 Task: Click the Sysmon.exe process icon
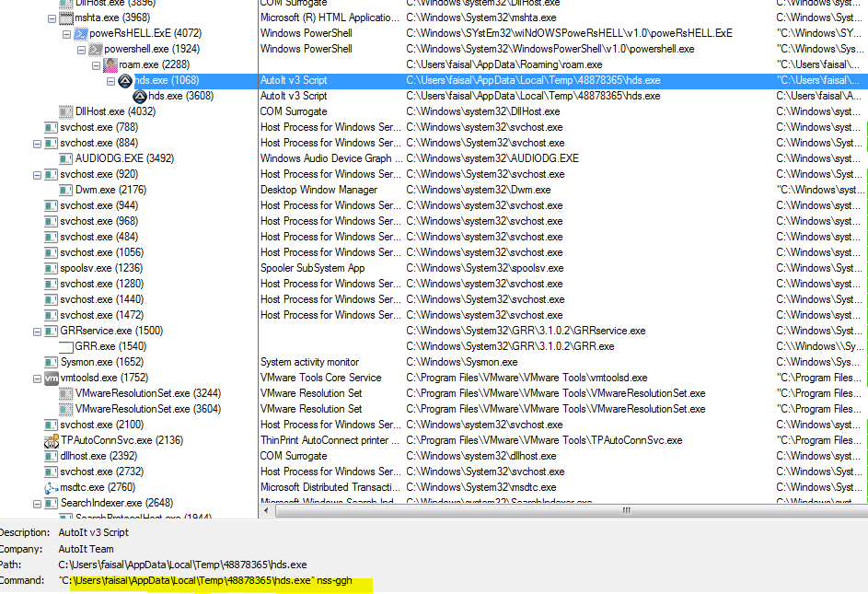50,361
